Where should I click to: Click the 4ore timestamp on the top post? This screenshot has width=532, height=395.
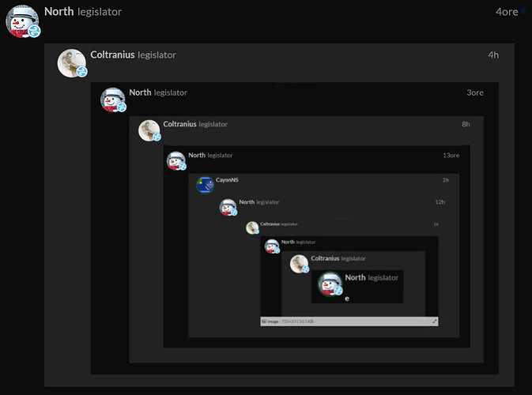coord(506,12)
